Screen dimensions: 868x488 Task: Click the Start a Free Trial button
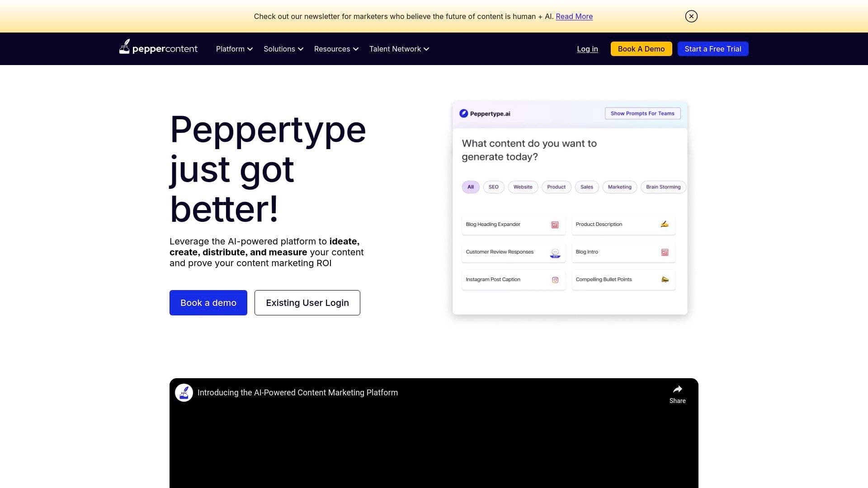pos(712,49)
